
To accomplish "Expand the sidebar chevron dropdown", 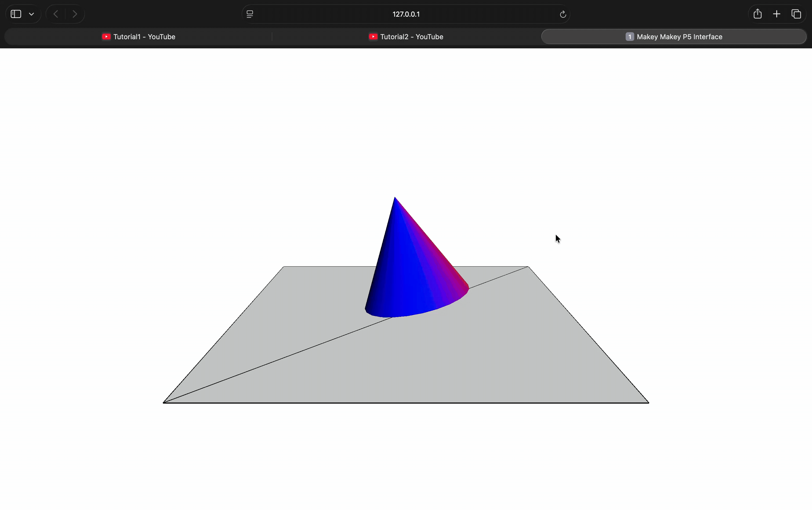I will click(31, 14).
